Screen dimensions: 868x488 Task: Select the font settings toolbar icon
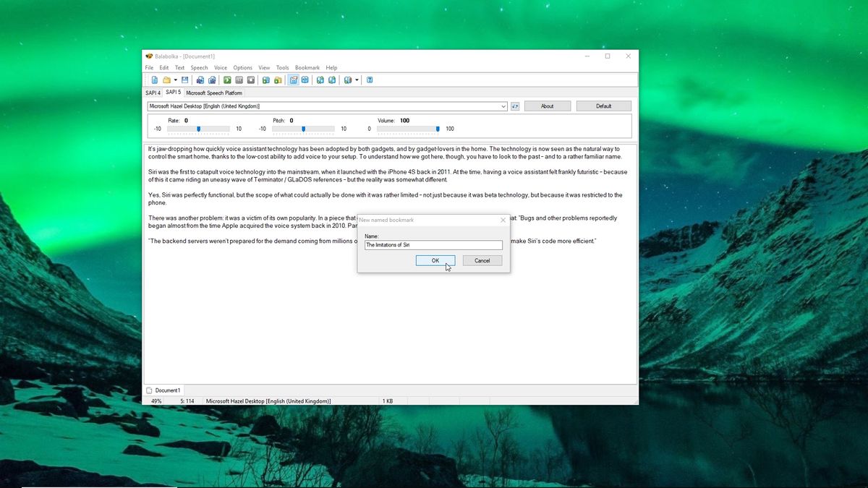pos(294,80)
